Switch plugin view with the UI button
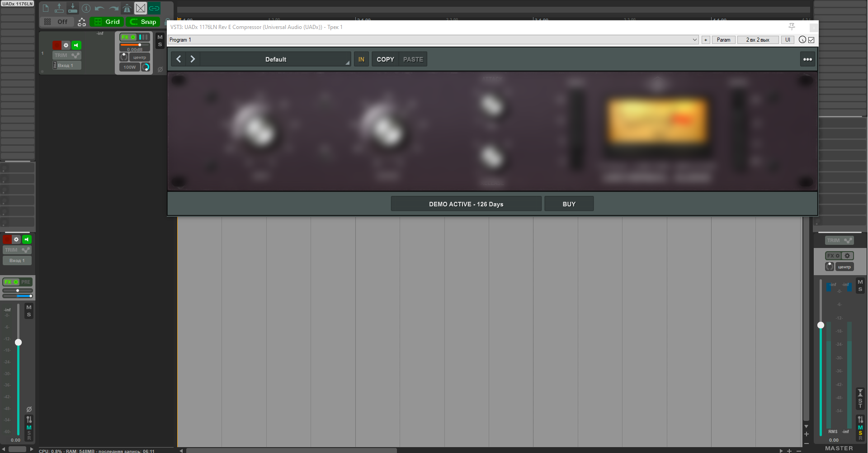 pyautogui.click(x=788, y=40)
